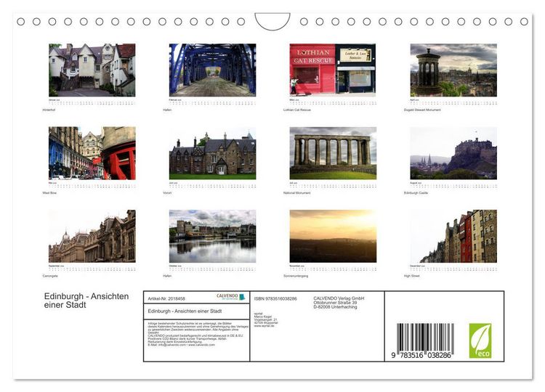Click the 'Edinburgh Castle' caption
This screenshot has height=392, width=545.
[x=416, y=192]
